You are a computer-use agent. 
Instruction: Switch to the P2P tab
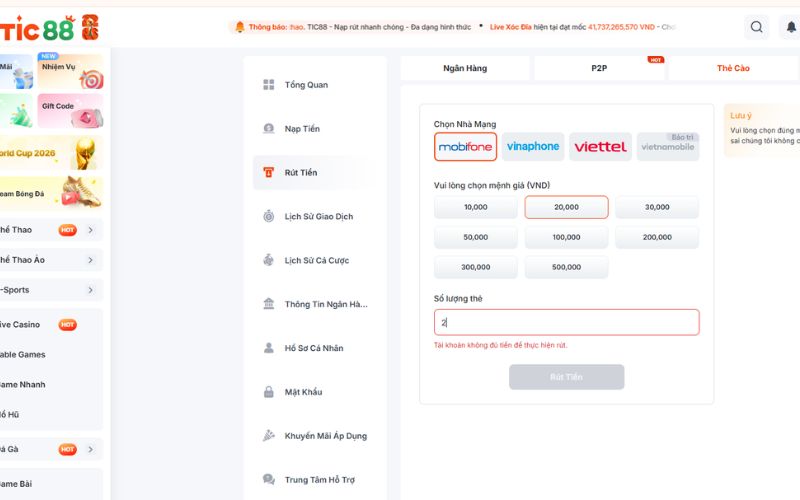point(599,68)
